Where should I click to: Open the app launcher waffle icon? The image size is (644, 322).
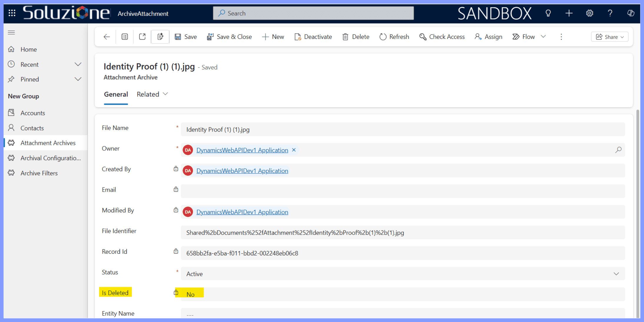12,13
